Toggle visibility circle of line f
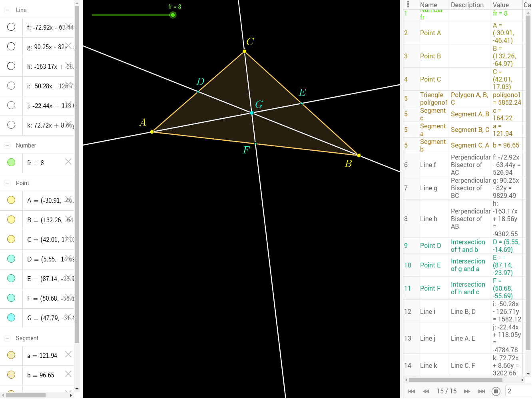The width and height of the screenshot is (532, 399). tap(11, 27)
